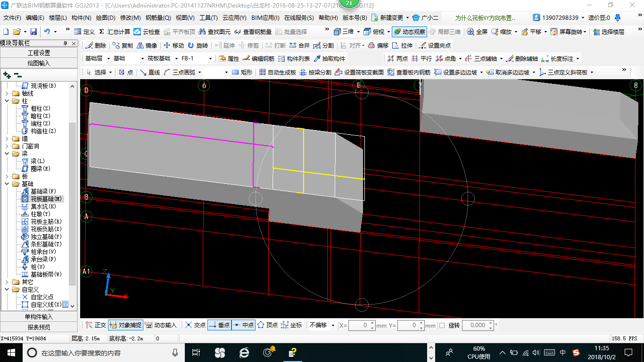Image resolution: width=644 pixels, height=362 pixels.
Task: Open the 帮助(H) menu
Action: pyautogui.click(x=328, y=18)
